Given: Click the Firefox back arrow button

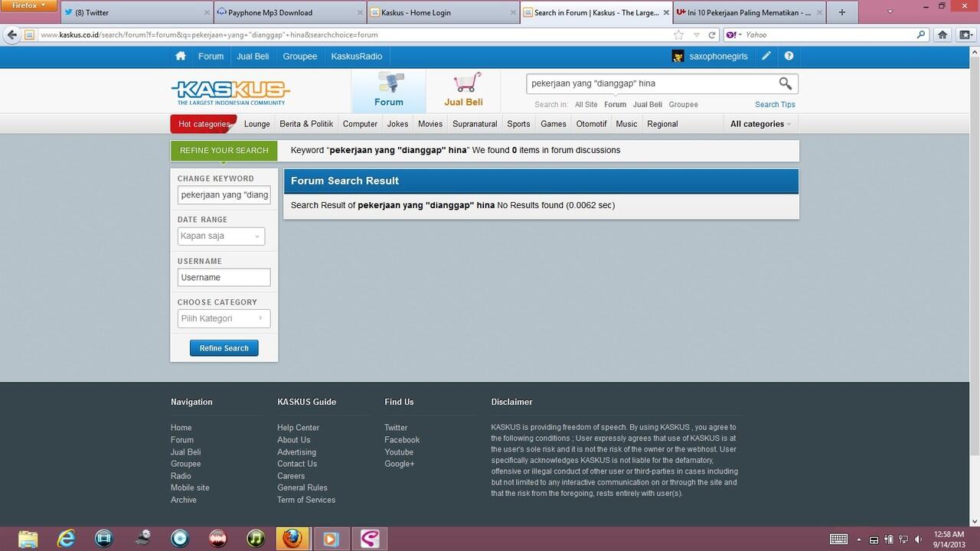Looking at the screenshot, I should (11, 34).
